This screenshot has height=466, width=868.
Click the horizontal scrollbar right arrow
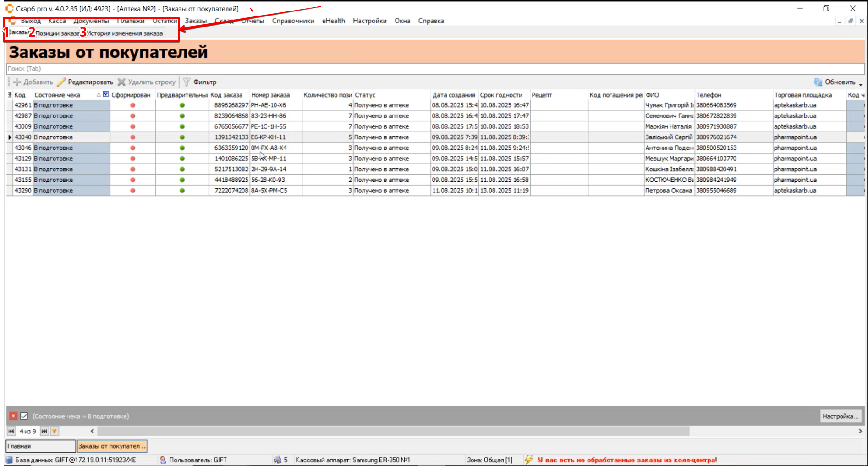(x=860, y=431)
